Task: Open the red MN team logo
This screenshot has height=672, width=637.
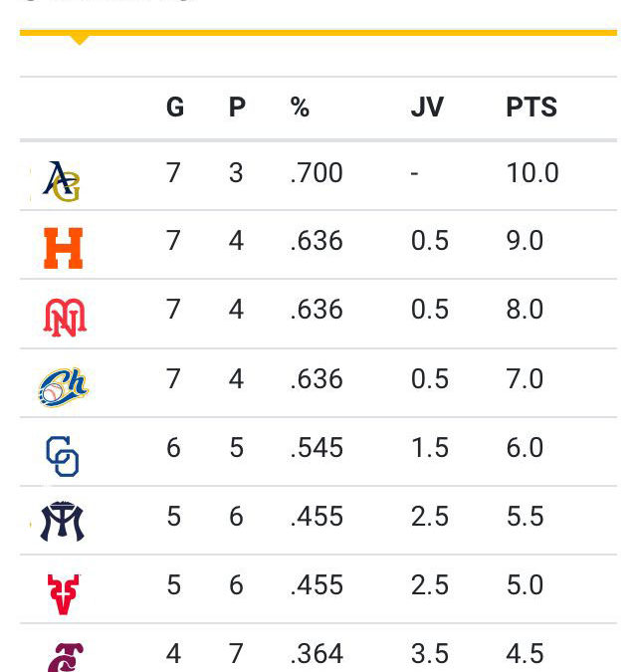Action: point(65,318)
